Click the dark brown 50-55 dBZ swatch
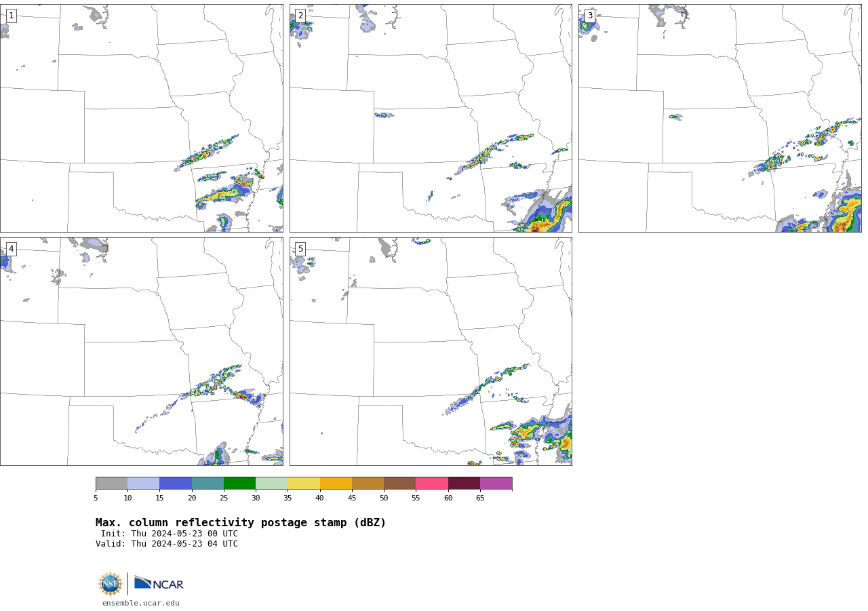Viewport: 868px width, 611px height. click(x=399, y=483)
